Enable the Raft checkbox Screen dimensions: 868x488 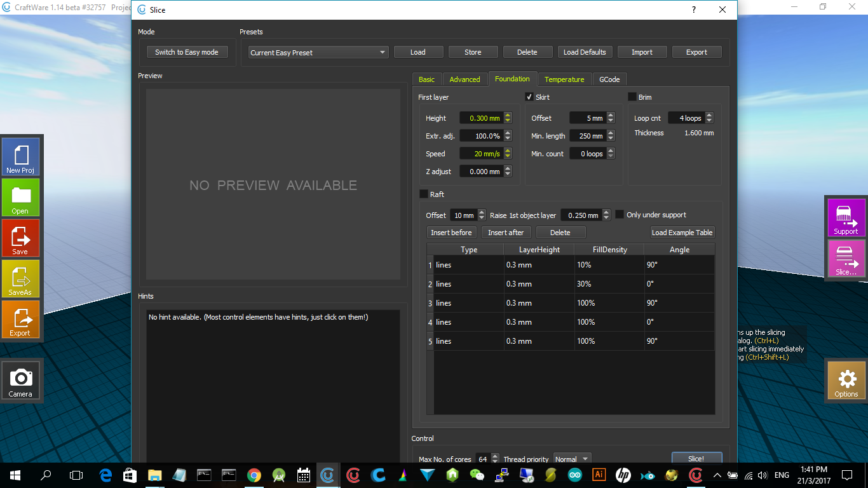click(x=424, y=194)
